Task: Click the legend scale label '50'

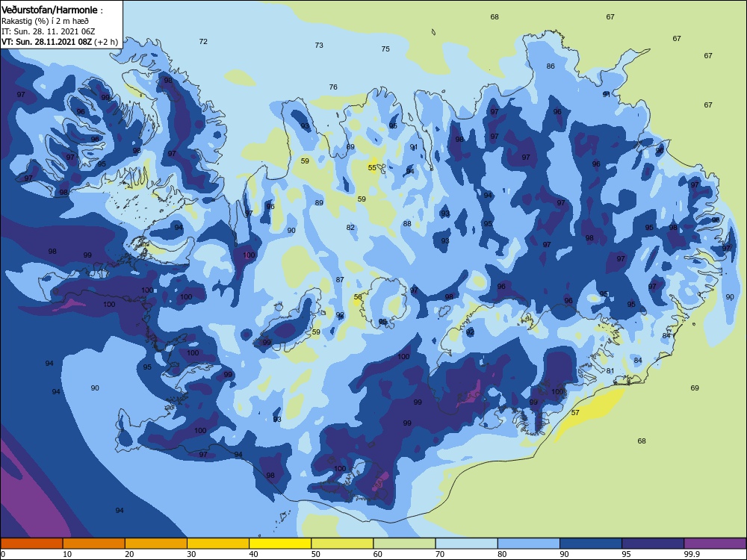Action: [316, 554]
